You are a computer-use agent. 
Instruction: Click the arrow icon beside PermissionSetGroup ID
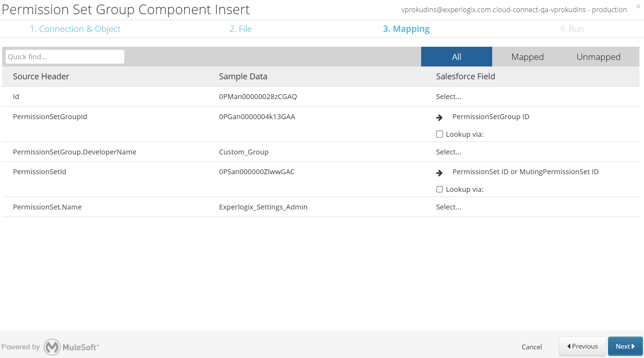pyautogui.click(x=439, y=118)
